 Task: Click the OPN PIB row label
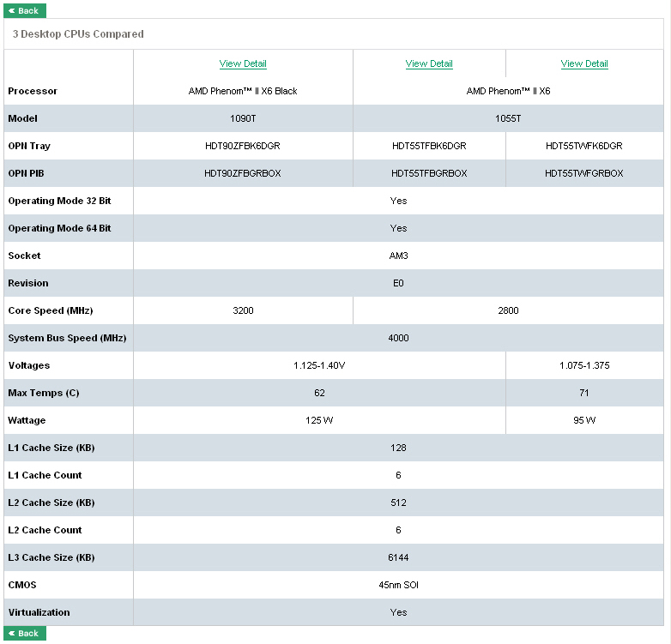26,173
